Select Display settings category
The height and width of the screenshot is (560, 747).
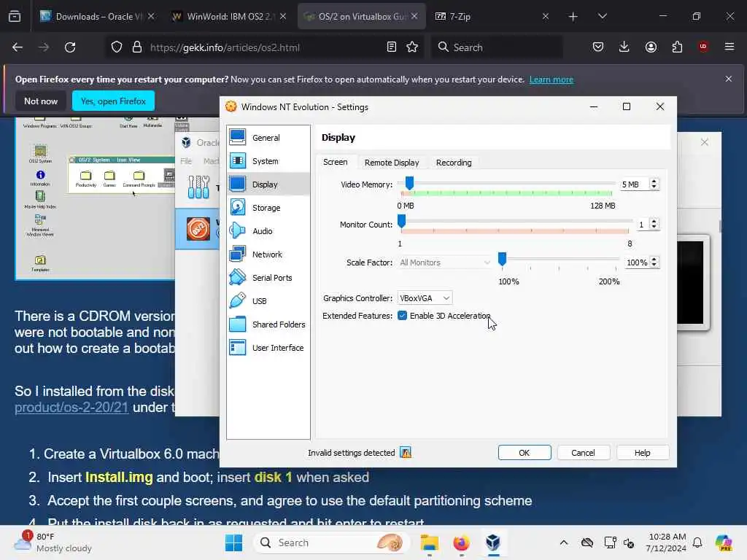click(268, 184)
